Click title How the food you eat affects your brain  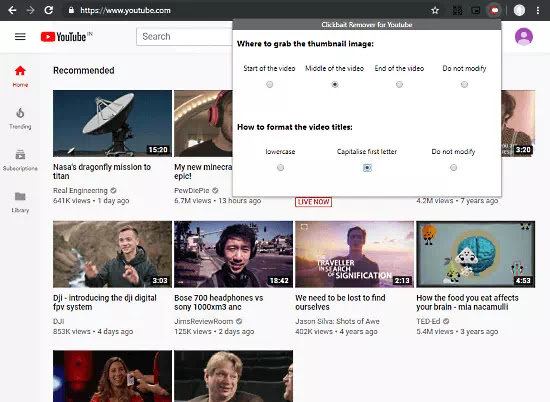(467, 302)
